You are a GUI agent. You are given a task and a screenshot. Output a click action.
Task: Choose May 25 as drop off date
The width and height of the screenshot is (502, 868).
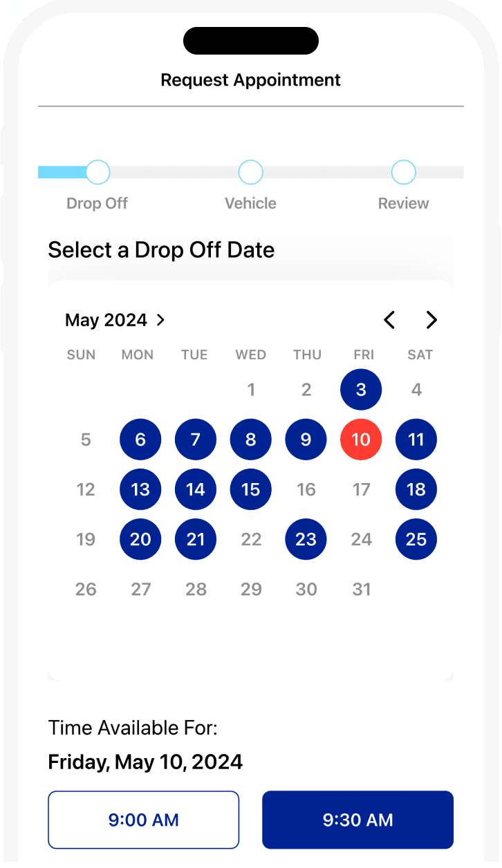[x=416, y=539]
